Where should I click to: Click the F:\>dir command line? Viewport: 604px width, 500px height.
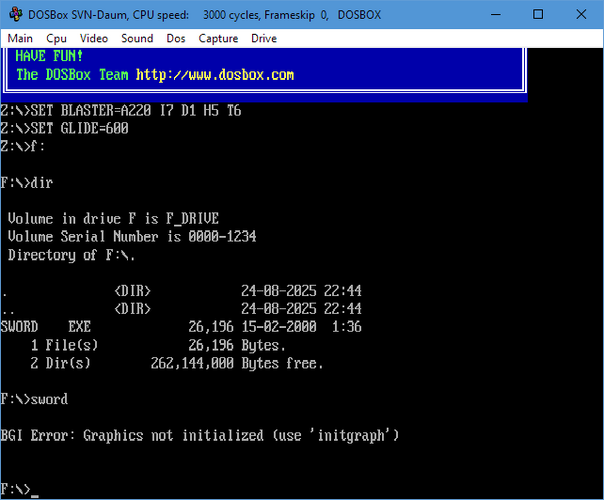(x=26, y=183)
